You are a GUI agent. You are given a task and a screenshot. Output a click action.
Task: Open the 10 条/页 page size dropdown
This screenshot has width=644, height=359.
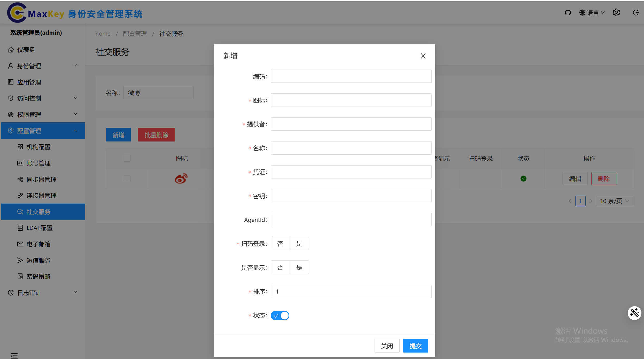coord(615,201)
